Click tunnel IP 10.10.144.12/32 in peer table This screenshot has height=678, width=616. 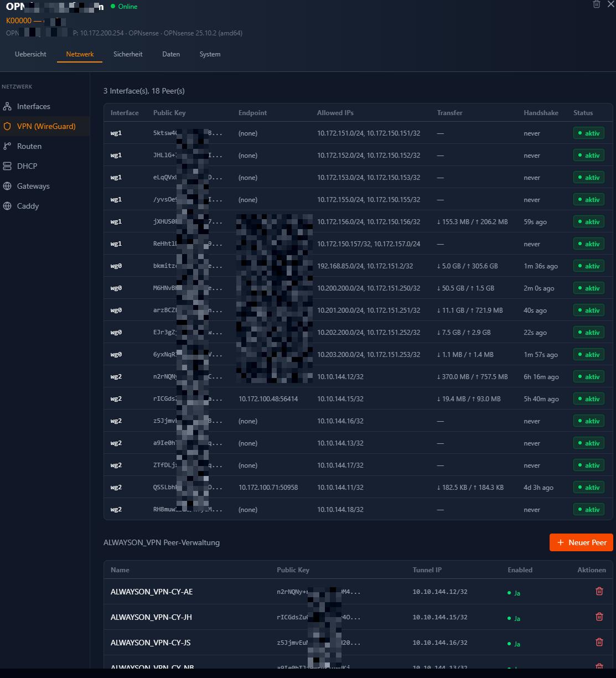(x=440, y=592)
